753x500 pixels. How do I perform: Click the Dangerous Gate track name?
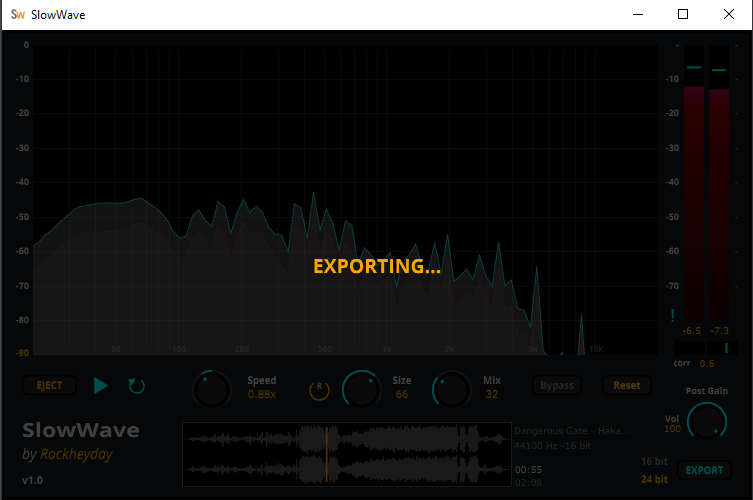(x=572, y=431)
